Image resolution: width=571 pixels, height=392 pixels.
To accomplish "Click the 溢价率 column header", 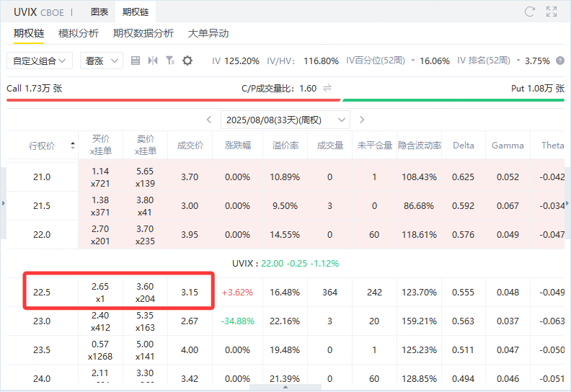I will click(x=285, y=146).
